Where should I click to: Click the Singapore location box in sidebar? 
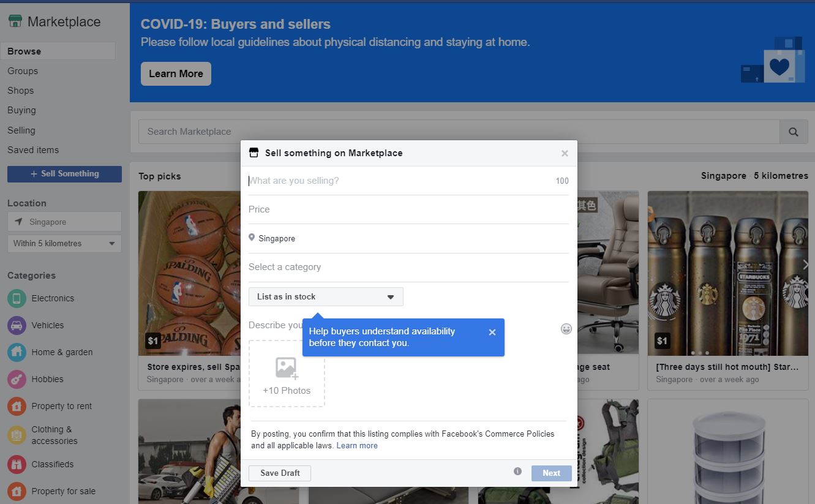pos(64,222)
